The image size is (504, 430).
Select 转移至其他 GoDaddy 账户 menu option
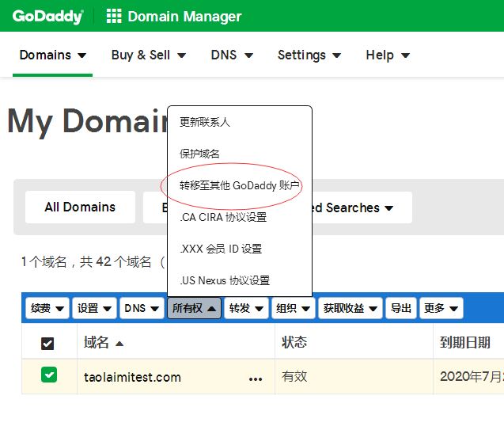[240, 185]
